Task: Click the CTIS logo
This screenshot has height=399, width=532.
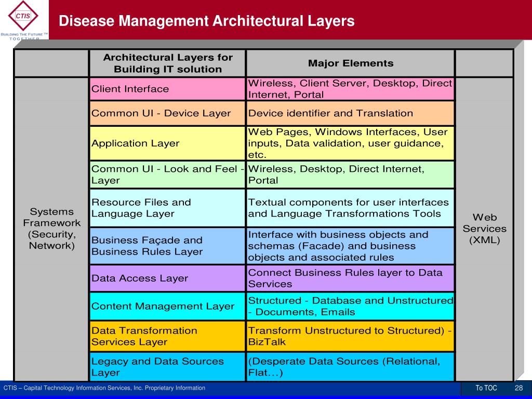Action: 23,16
